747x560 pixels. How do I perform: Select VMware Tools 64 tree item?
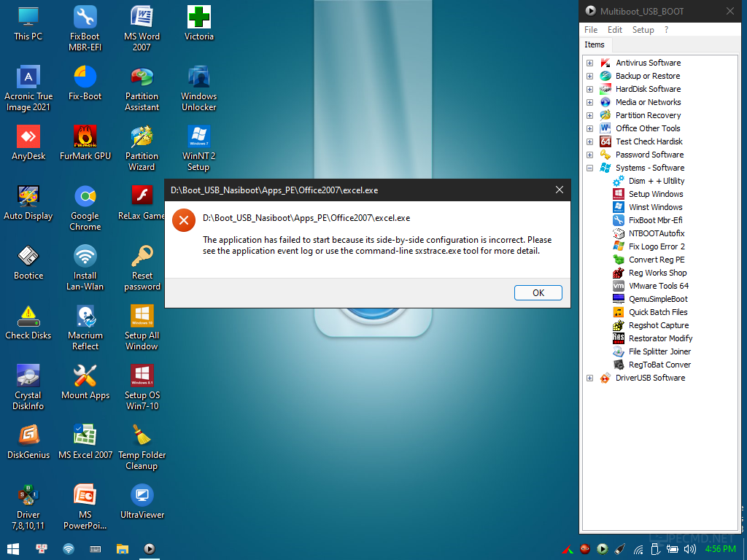click(x=659, y=286)
